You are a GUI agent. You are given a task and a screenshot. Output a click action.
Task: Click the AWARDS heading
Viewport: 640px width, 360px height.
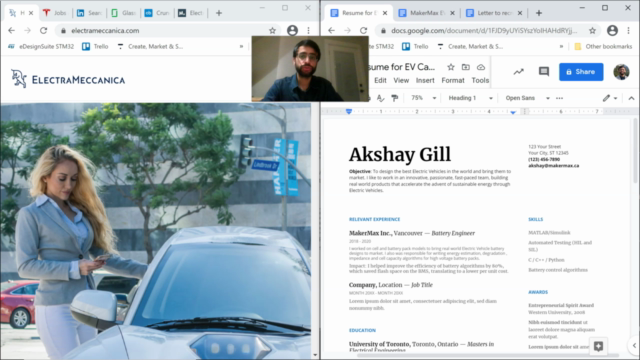point(538,292)
